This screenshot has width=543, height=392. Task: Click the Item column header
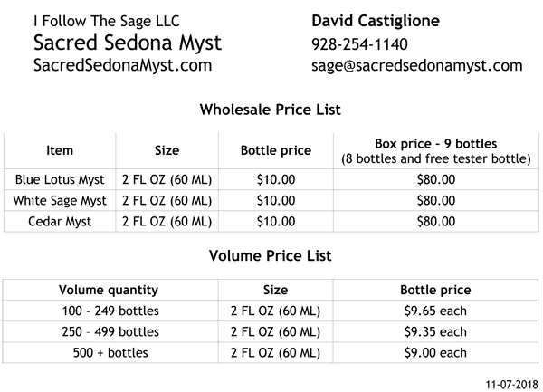pos(60,151)
